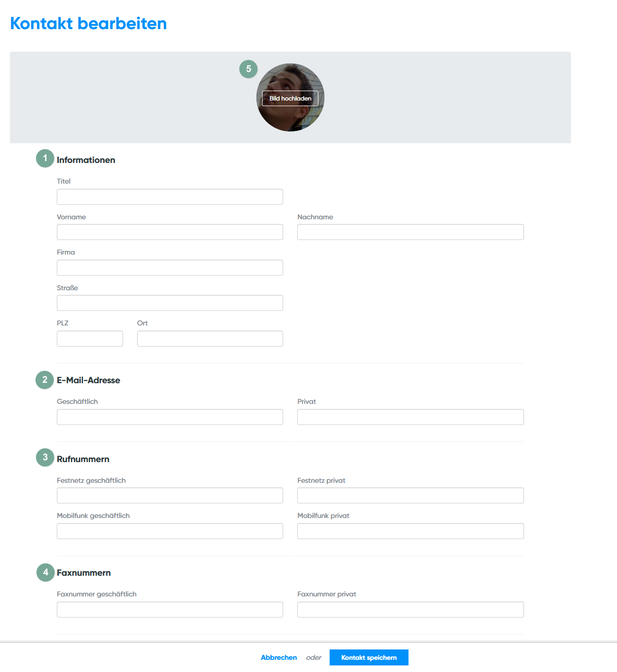Focus the Privat email input
Screen dimensions: 617x672
click(410, 417)
